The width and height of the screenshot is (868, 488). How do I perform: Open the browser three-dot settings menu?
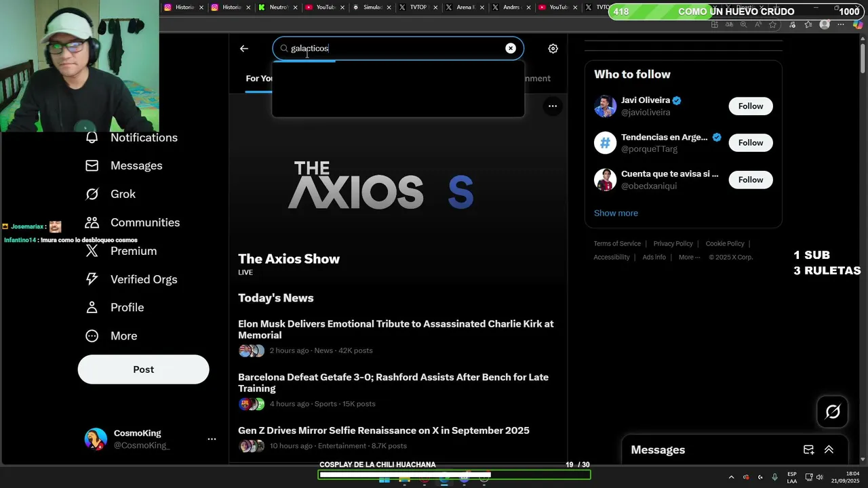pyautogui.click(x=842, y=24)
